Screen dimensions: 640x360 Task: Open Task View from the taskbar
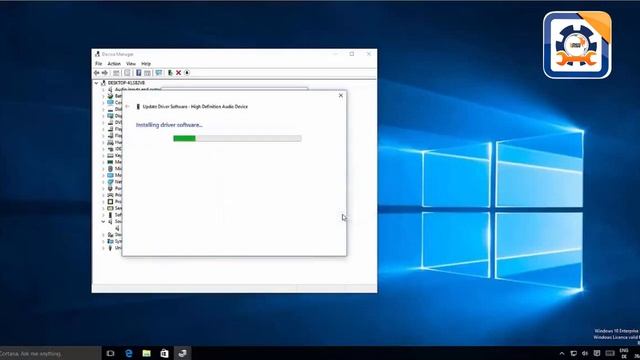(x=110, y=353)
